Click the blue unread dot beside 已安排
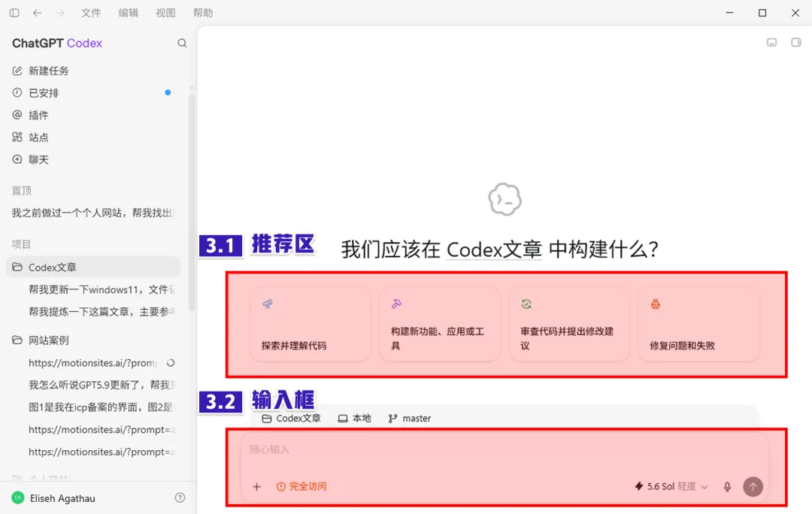The width and height of the screenshot is (812, 514). click(168, 92)
